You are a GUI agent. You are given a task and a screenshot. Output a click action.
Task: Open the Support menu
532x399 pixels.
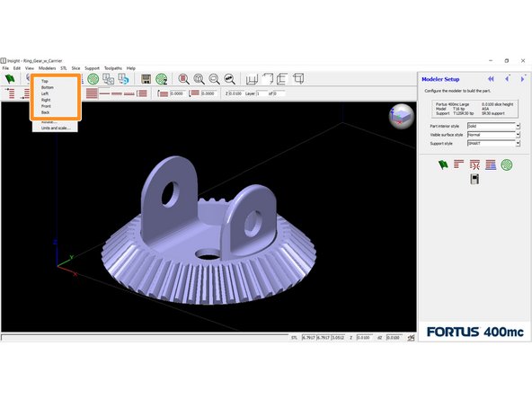point(93,68)
